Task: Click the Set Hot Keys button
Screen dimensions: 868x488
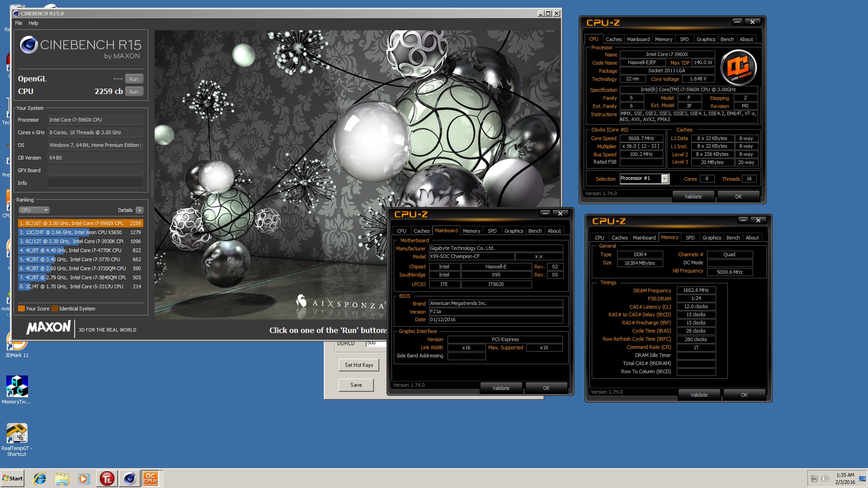Action: [359, 365]
